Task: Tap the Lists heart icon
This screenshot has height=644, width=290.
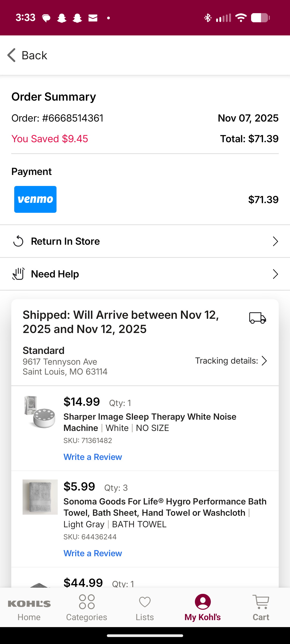Action: (145, 602)
